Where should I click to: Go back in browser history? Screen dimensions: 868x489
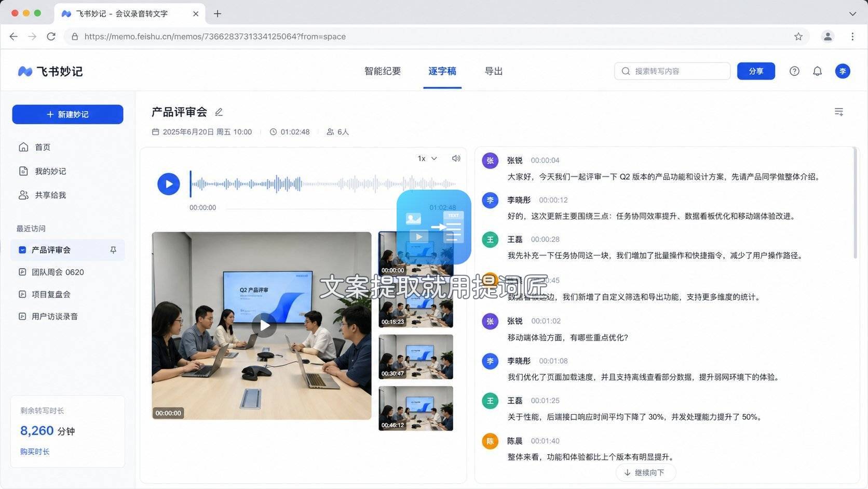(x=13, y=36)
